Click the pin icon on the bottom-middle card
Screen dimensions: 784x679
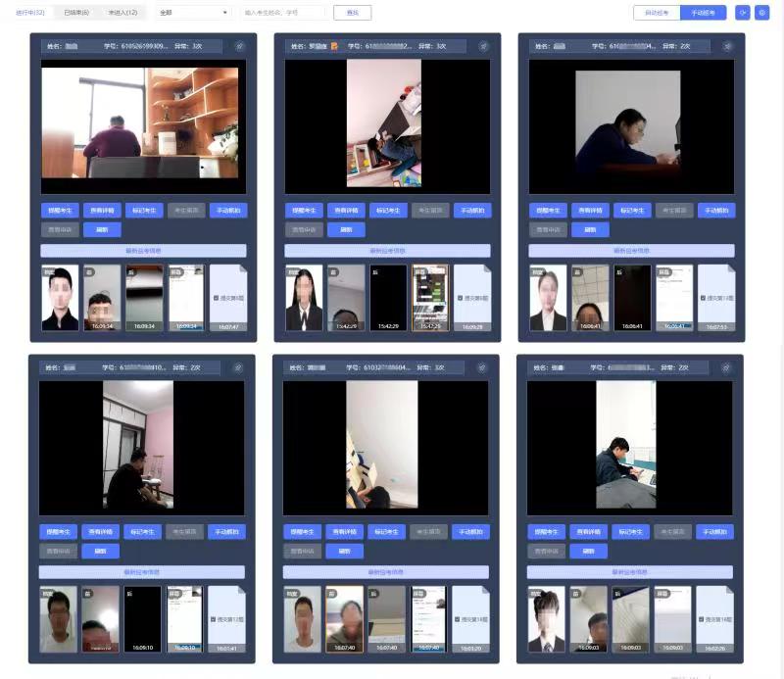coord(482,367)
